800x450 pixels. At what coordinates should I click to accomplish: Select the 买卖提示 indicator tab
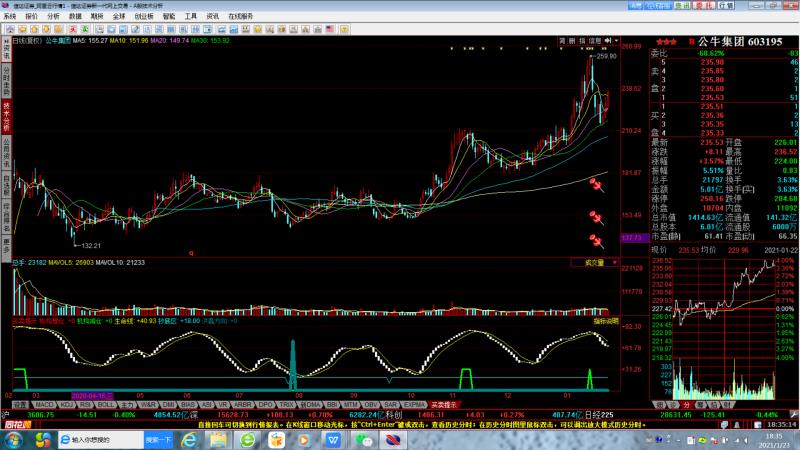(x=444, y=405)
